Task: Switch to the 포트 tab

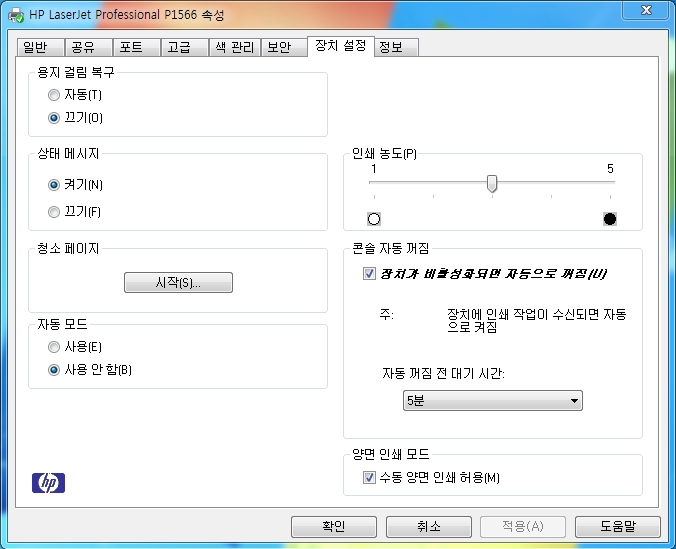Action: click(x=137, y=47)
